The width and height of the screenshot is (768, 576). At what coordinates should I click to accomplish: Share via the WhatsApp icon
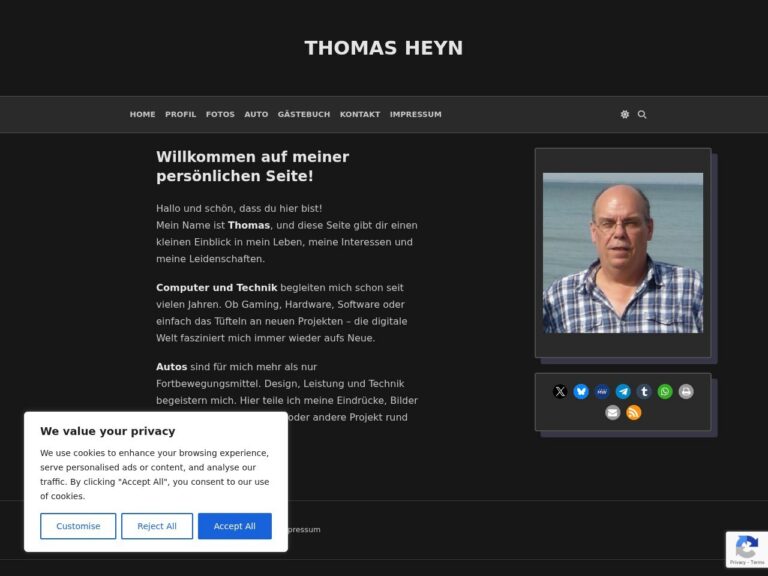point(665,392)
